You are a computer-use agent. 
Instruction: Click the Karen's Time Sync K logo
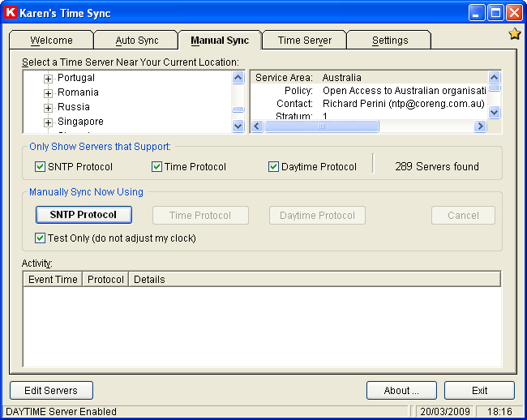click(x=11, y=12)
